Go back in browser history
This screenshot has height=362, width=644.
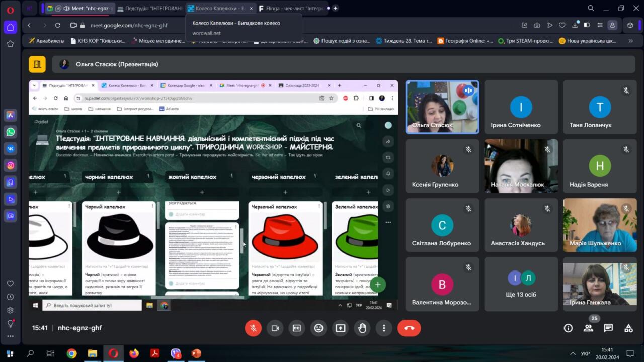point(29,25)
